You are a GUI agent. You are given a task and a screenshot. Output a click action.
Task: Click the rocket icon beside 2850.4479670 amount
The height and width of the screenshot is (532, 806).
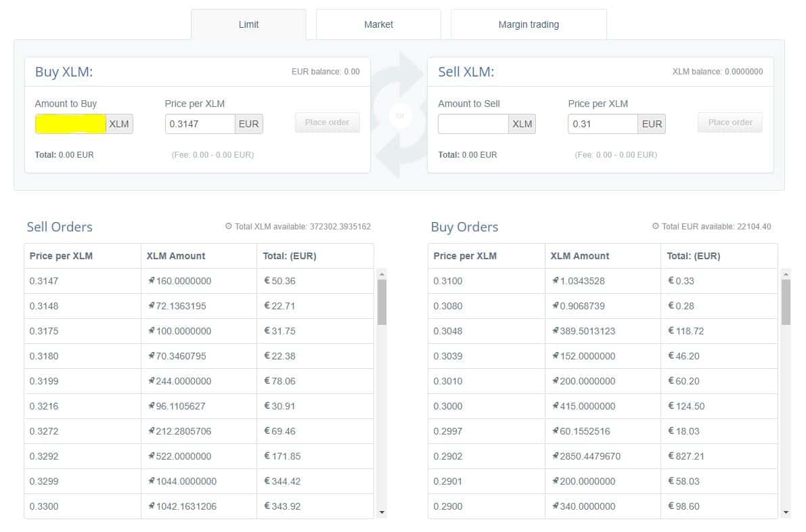pyautogui.click(x=556, y=456)
